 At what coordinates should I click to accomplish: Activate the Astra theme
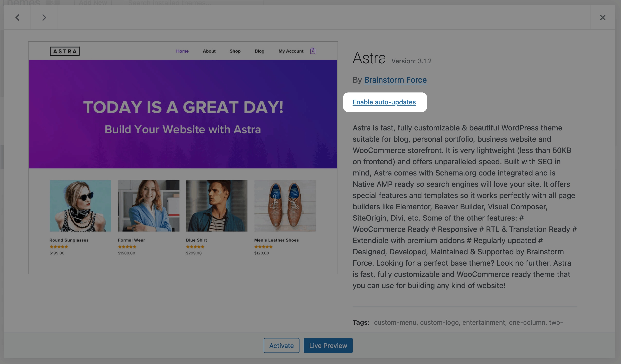click(281, 345)
